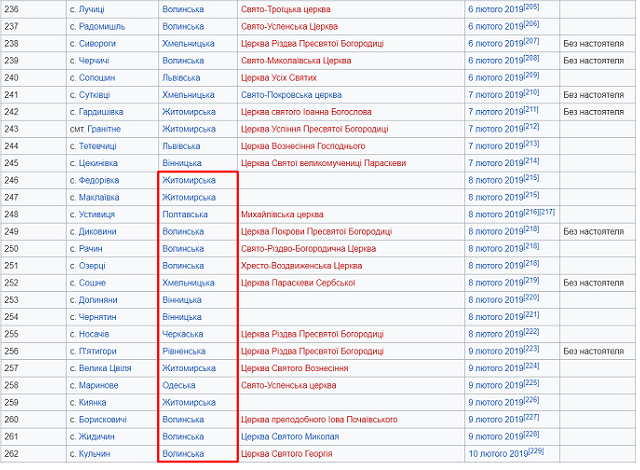Click the Свято-Покровська церква link in row 241
Viewport: 640px width, 470px height.
pyautogui.click(x=291, y=95)
